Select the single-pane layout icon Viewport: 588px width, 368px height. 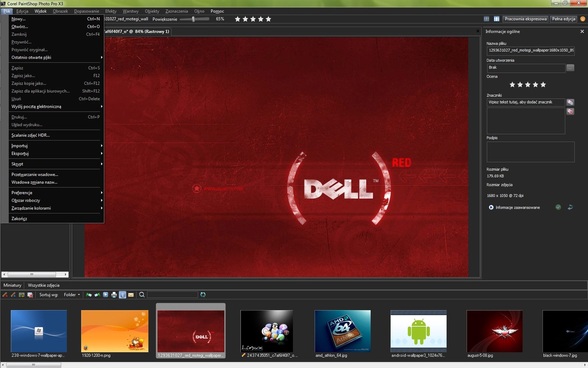tap(486, 19)
